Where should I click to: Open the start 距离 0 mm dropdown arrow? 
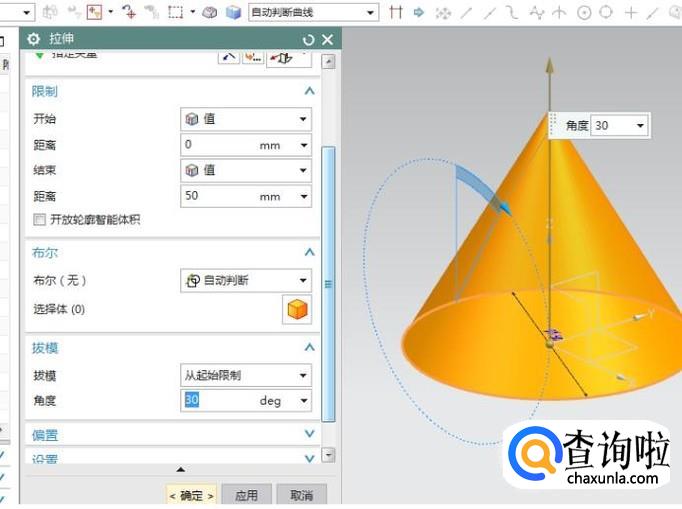point(304,145)
